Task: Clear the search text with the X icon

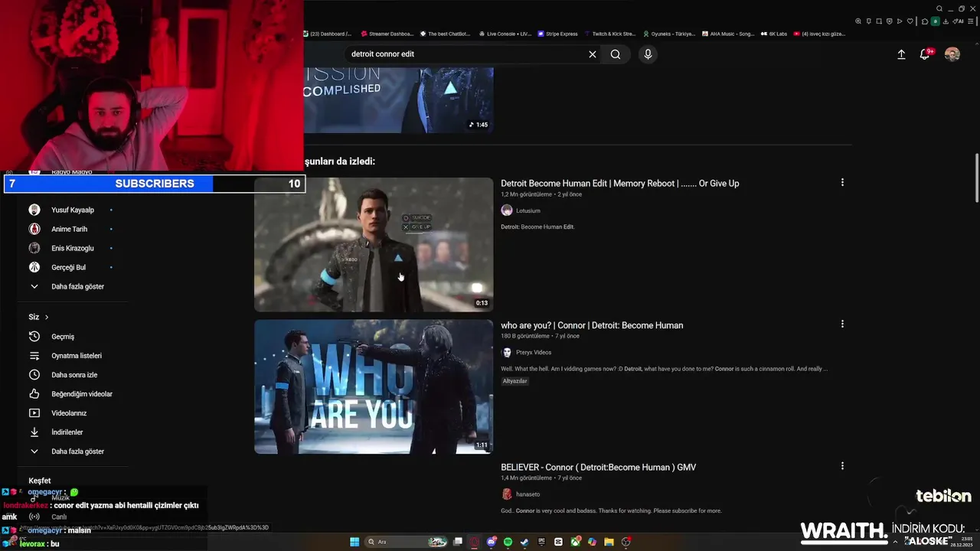Action: pyautogui.click(x=592, y=54)
